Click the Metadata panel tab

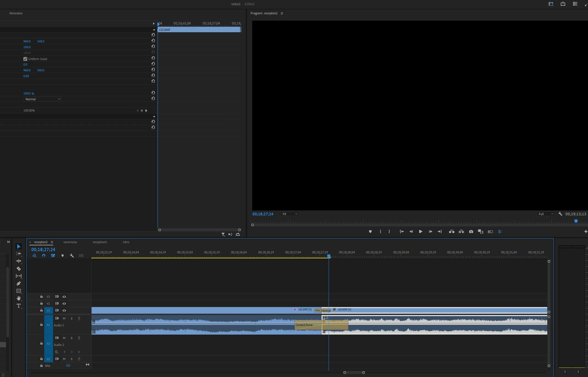pos(16,13)
